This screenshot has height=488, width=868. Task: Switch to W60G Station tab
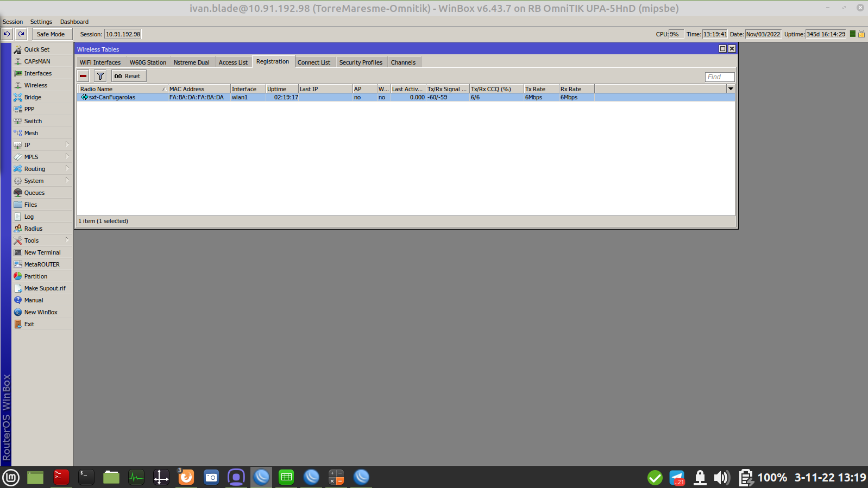point(148,62)
